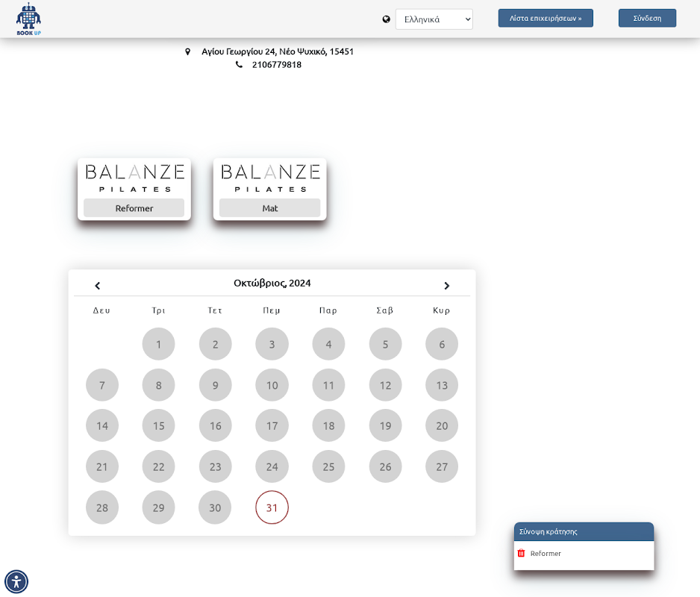The width and height of the screenshot is (700, 597).
Task: Select the 15th on the calendar
Action: coord(158,425)
